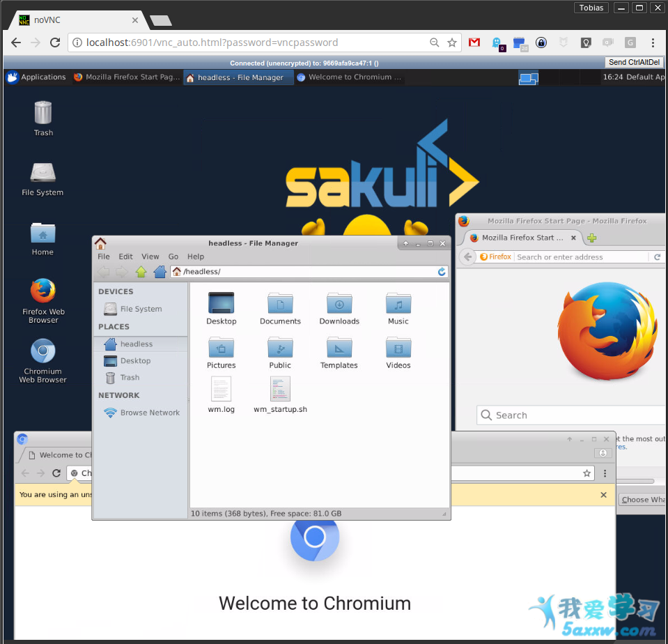668x644 pixels.
Task: Select the wm_startup.sh file
Action: 280,395
